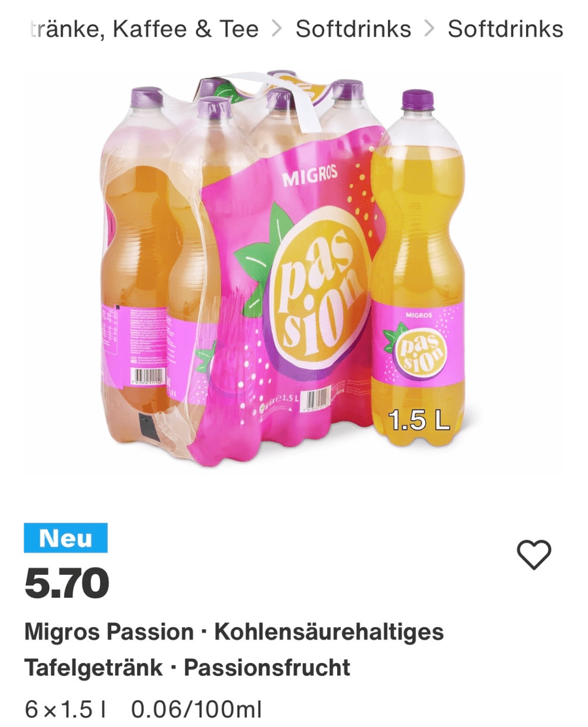Open the Getränke, Kaffee & Tee breadcrumb
Screen dimensions: 588x727
[x=143, y=29]
